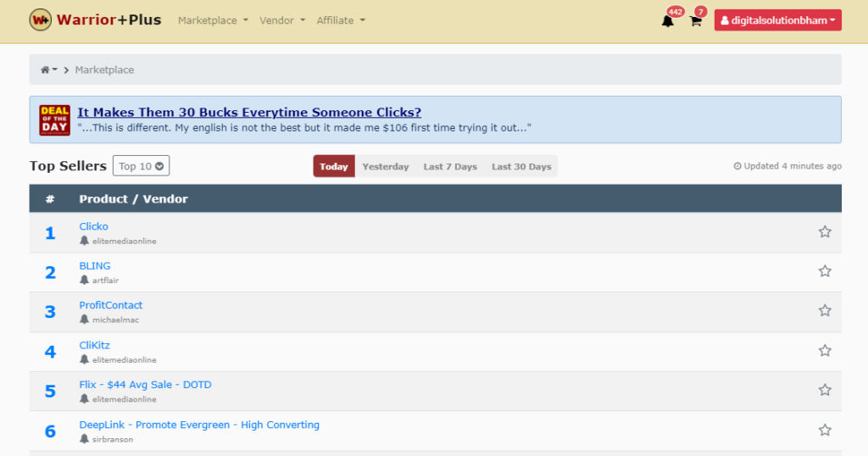Screen dimensions: 868x456
Task: Click the rank number 1
Action: 50,233
